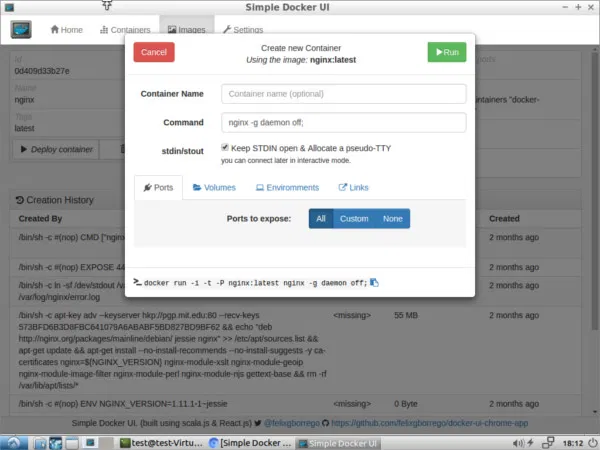The width and height of the screenshot is (600, 450).
Task: Choose All ports to expose
Action: pos(321,218)
